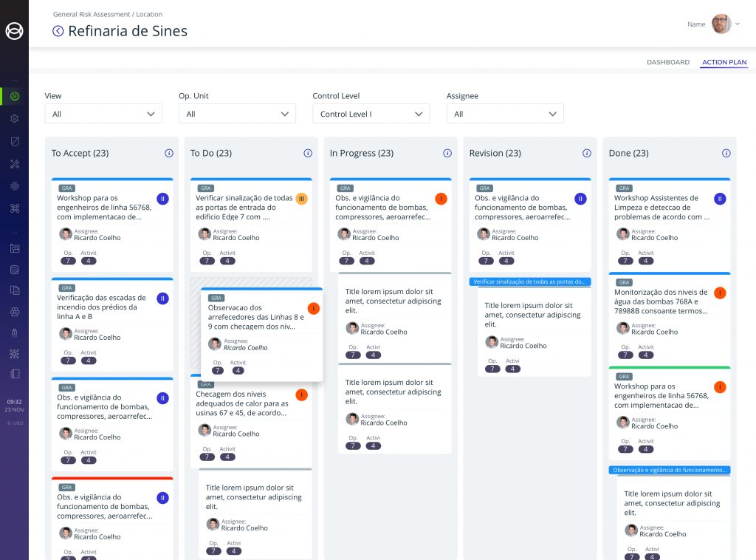Open the info icon for To Accept column
756x560 pixels.
tap(168, 153)
